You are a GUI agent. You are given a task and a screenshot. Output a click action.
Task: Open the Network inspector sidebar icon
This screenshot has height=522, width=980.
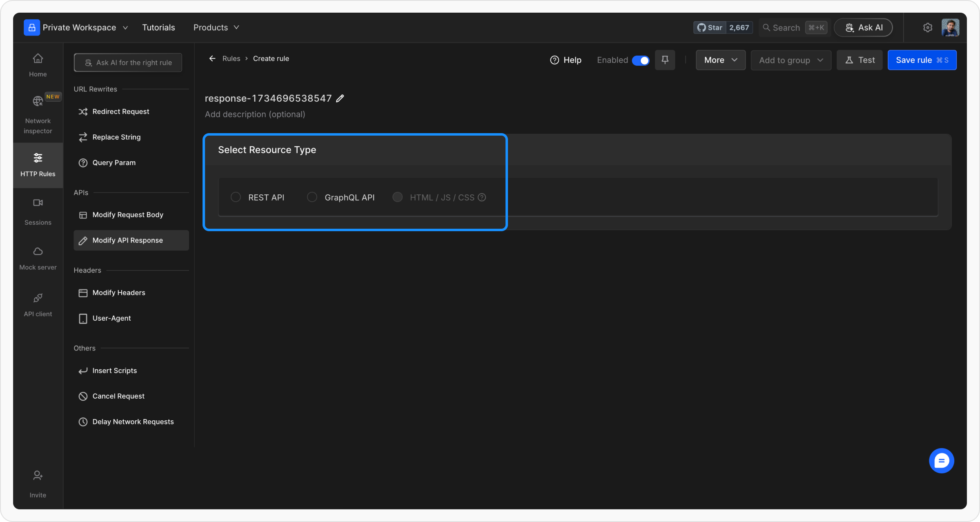[x=38, y=101]
